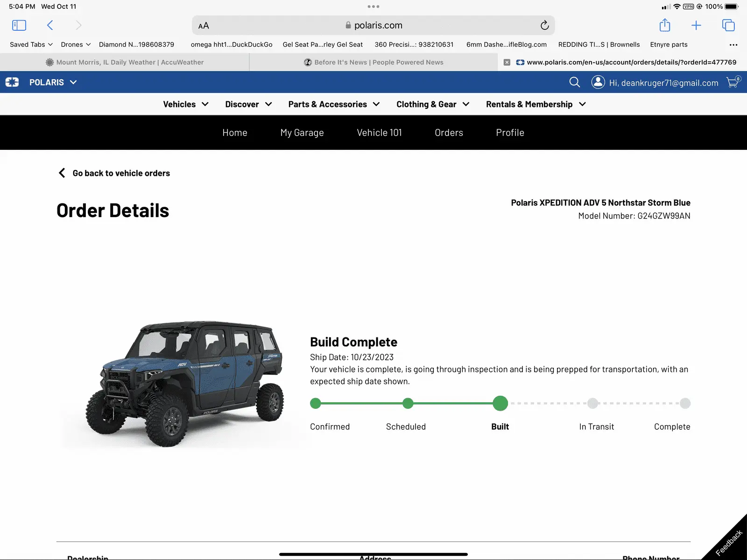The height and width of the screenshot is (560, 747).
Task: Click the Hi, deankruger71@gmail.com account link
Action: [x=663, y=83]
